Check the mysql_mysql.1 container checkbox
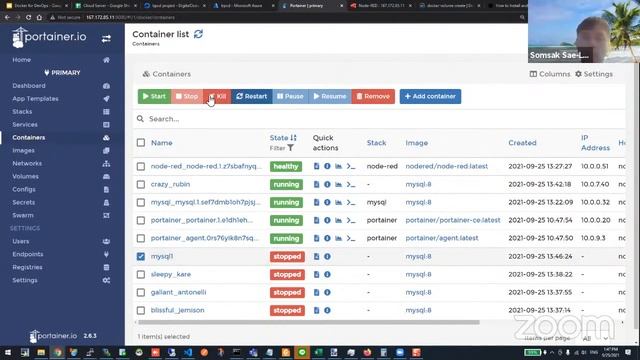 (x=141, y=202)
